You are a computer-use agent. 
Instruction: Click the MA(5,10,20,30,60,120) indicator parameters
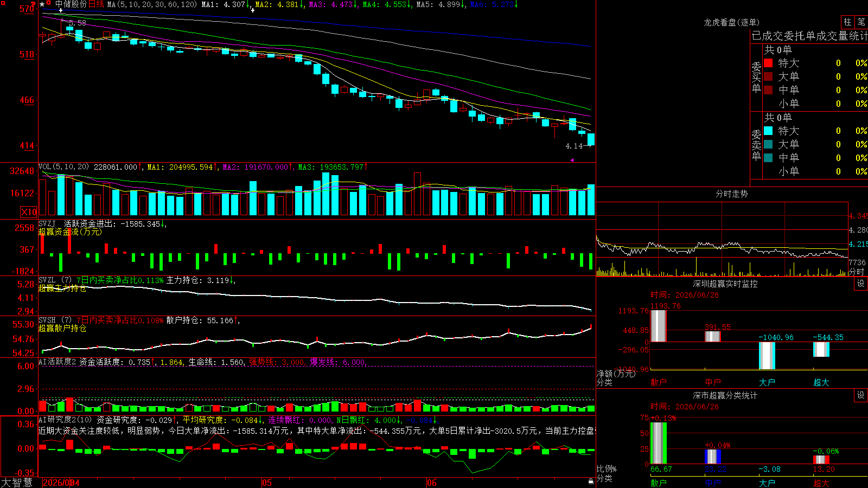point(152,4)
